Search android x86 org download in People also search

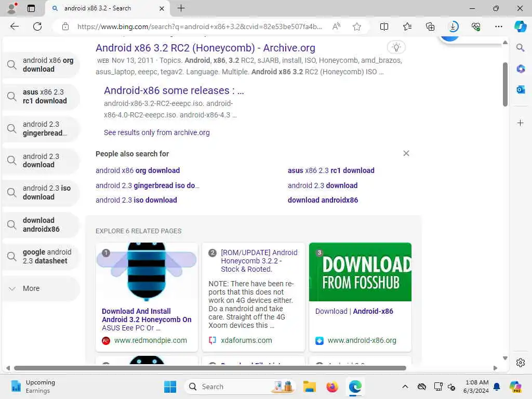click(x=138, y=170)
